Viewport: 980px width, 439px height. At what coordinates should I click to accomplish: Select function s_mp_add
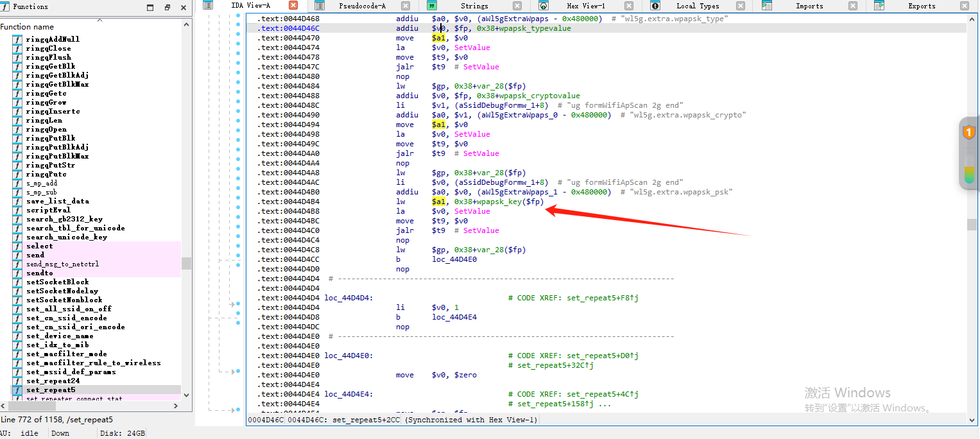[42, 183]
